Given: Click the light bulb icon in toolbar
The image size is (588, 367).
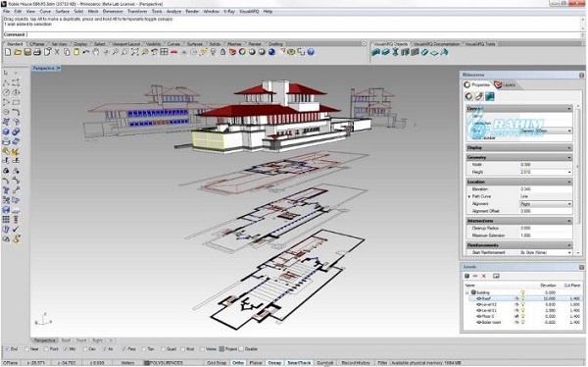Looking at the screenshot, I should (213, 52).
